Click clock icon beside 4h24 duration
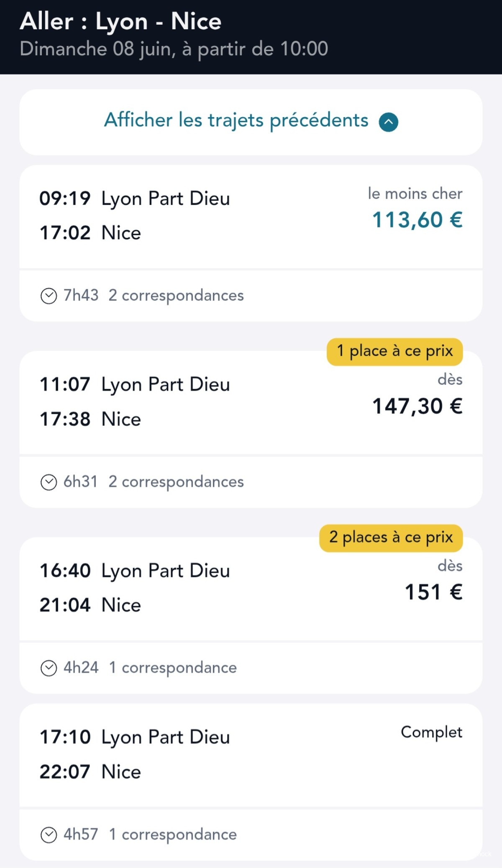 pyautogui.click(x=49, y=668)
